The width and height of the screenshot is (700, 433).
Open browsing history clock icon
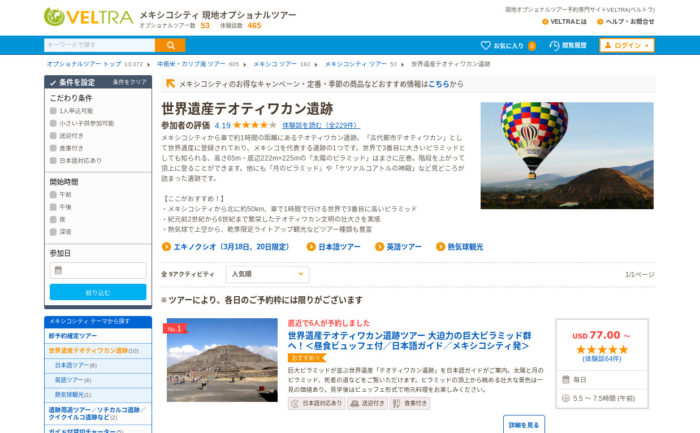point(554,46)
